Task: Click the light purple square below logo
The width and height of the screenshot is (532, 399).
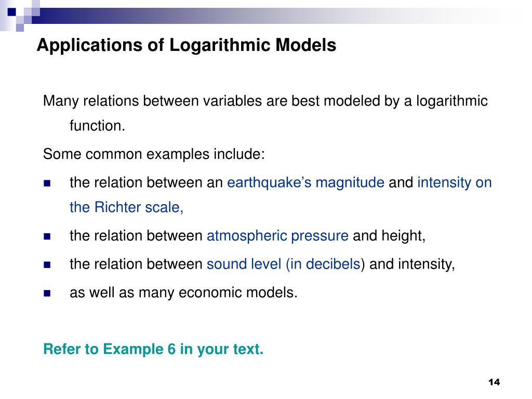Action: tap(20, 28)
